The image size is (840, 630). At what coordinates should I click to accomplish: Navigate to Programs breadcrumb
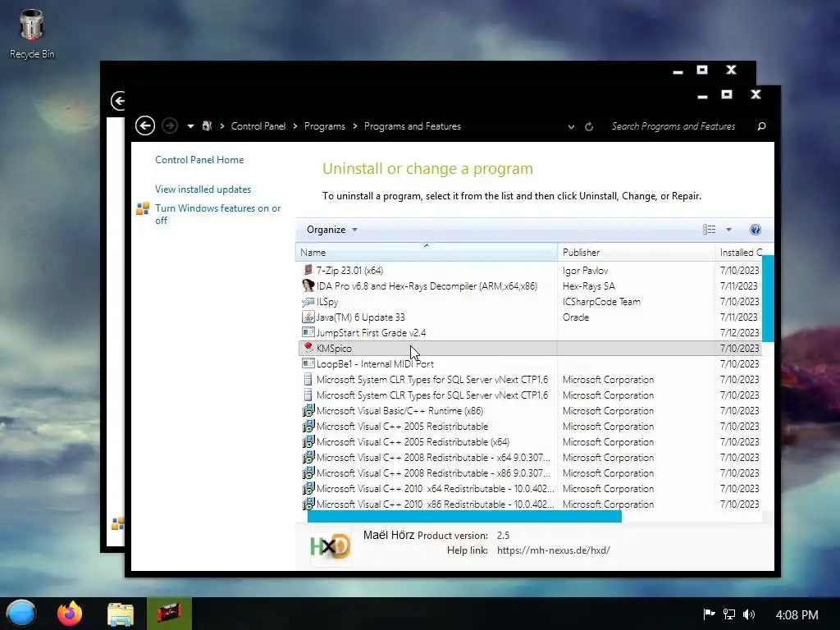[325, 126]
